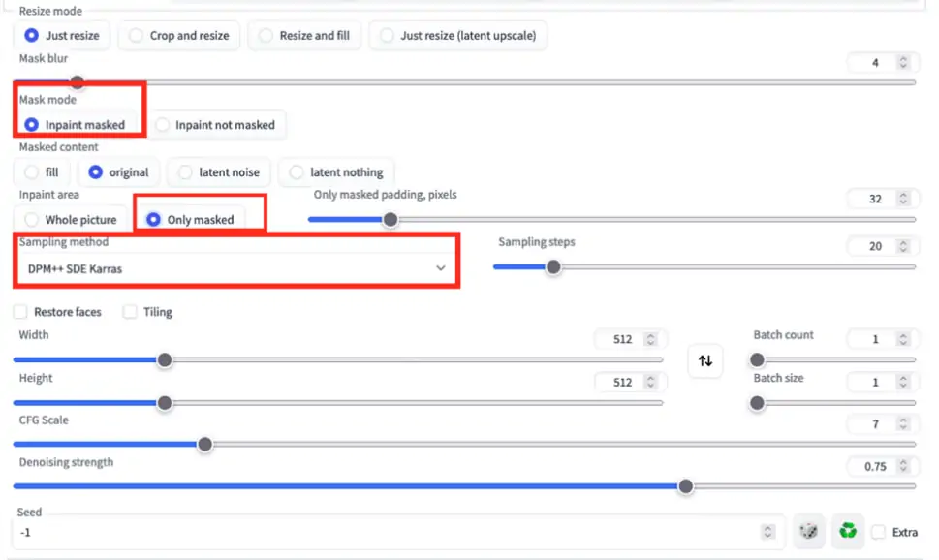Click the dice random seed icon
This screenshot has width=939, height=560.
click(808, 531)
